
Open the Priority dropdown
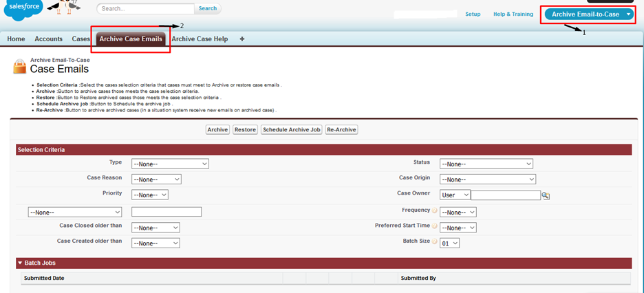tap(150, 195)
